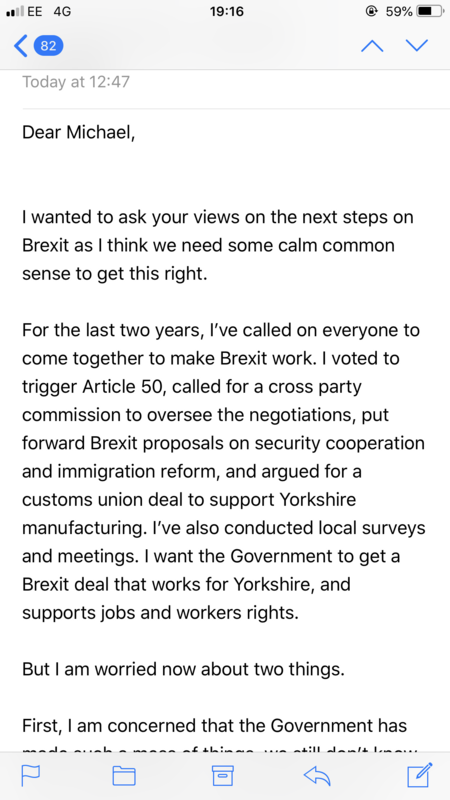Tap the 4G network indicator
450x800 pixels.
click(62, 11)
